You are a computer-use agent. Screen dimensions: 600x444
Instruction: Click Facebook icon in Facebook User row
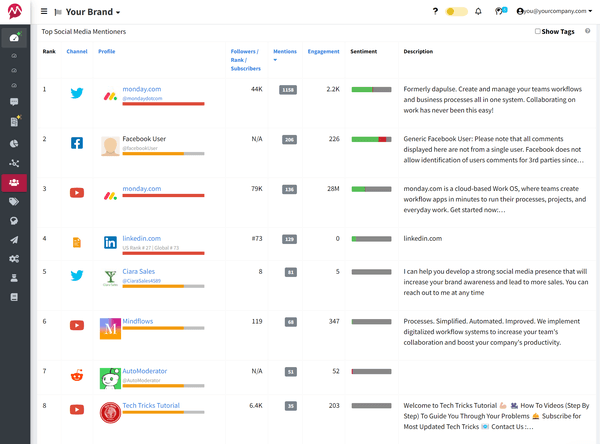(77, 143)
